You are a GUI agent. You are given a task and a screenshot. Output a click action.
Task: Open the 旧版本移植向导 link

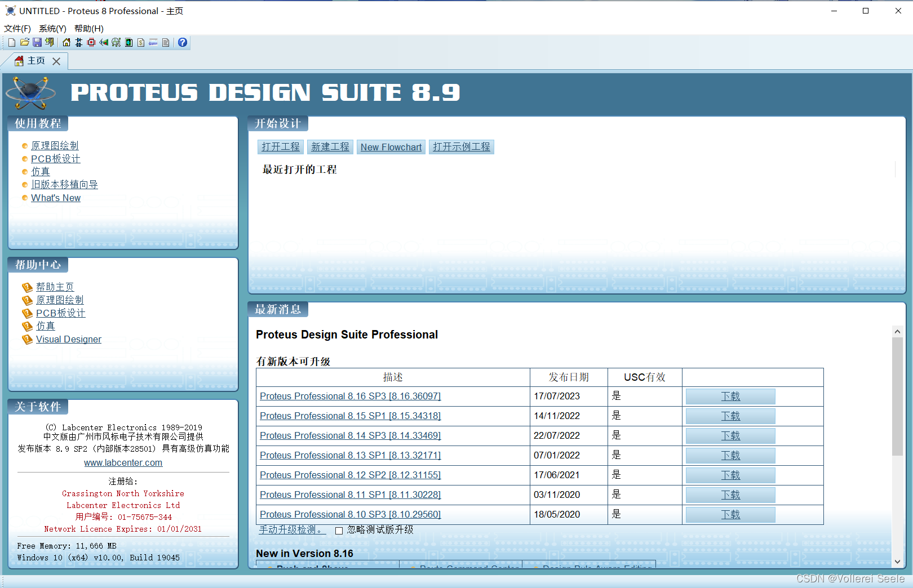coord(64,185)
